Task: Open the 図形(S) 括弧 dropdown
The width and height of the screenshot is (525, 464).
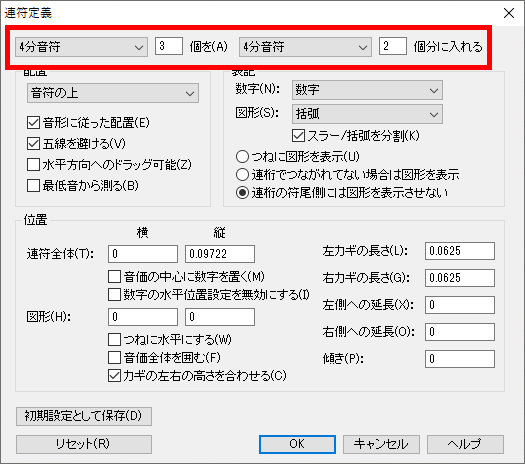Action: [367, 114]
